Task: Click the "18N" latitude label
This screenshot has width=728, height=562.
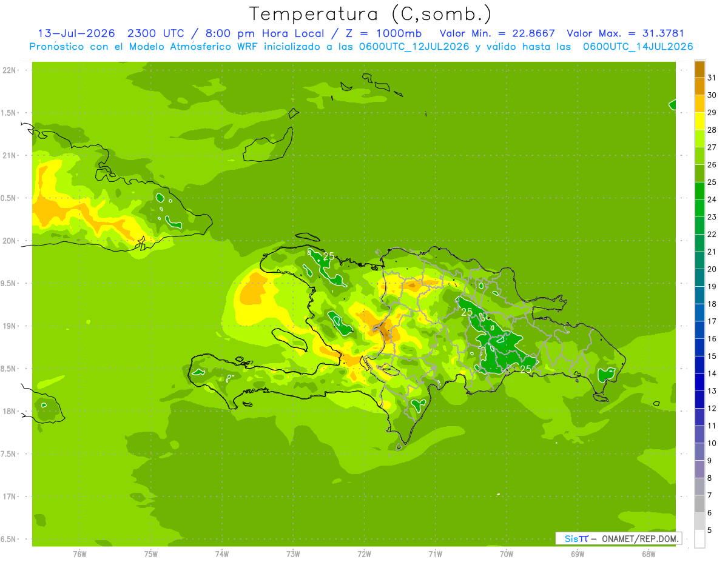Action: 10,411
